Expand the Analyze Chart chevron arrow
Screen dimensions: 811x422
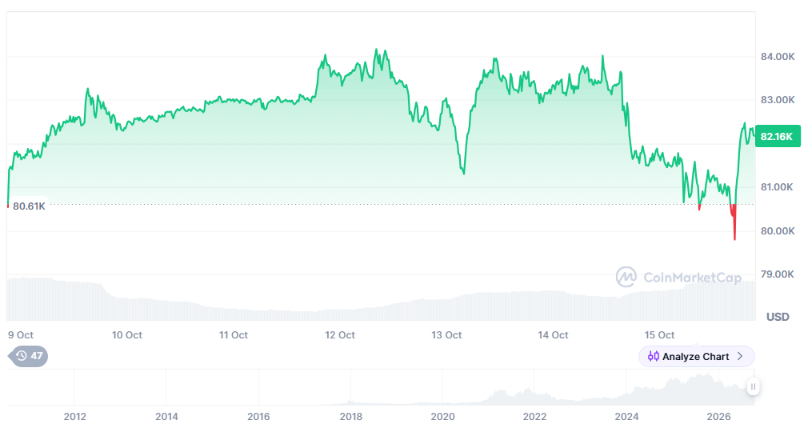pyautogui.click(x=740, y=356)
